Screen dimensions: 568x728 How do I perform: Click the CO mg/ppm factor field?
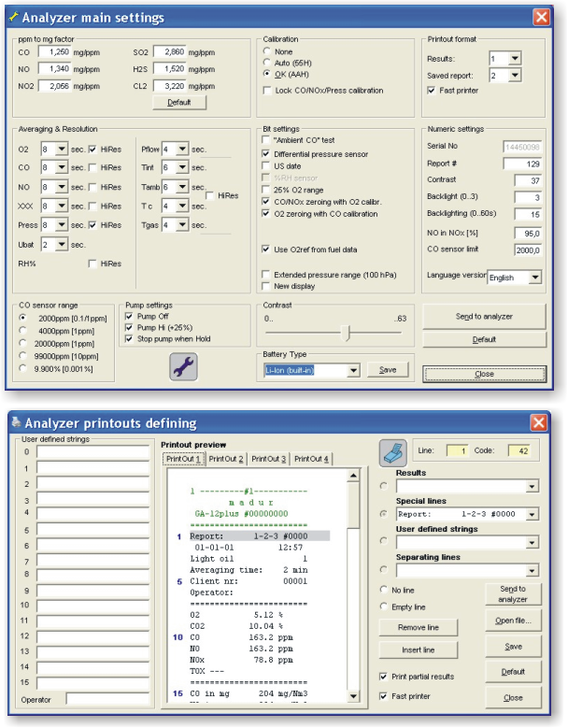point(55,52)
